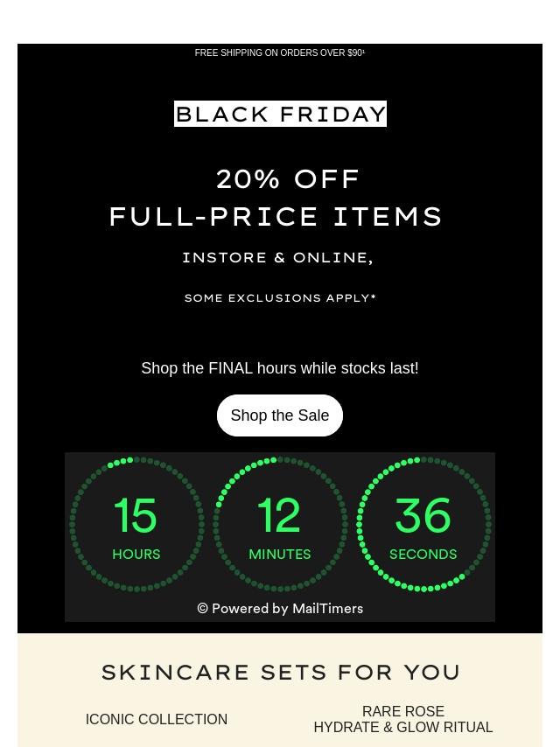The image size is (560, 747).
Task: Click the INSTORE & ONLINE text
Action: 277,257
